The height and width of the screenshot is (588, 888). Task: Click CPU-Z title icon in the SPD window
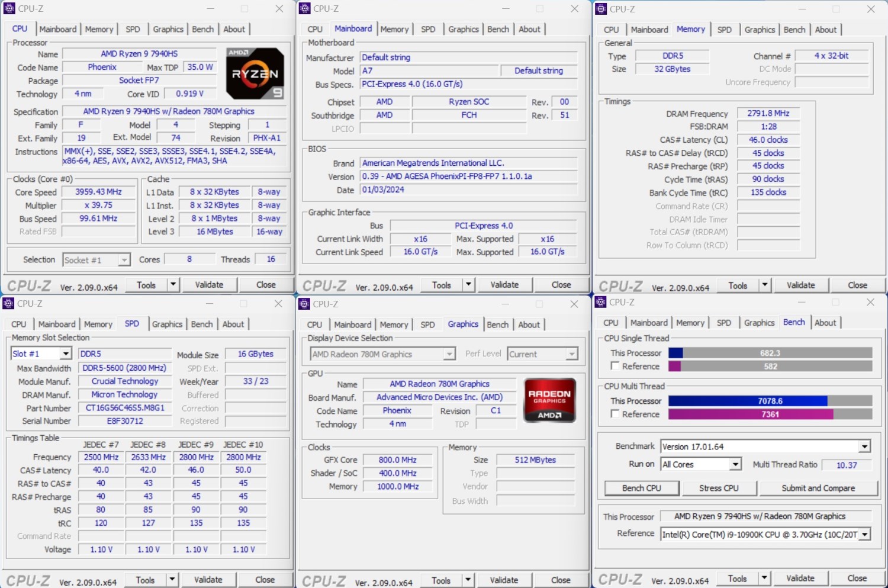click(x=8, y=304)
